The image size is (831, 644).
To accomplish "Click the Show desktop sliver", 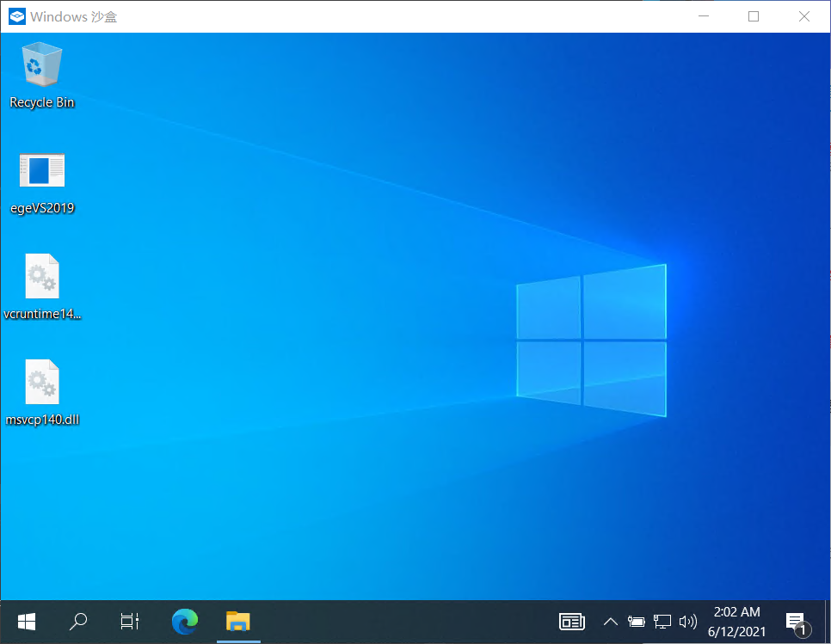I will 828,622.
